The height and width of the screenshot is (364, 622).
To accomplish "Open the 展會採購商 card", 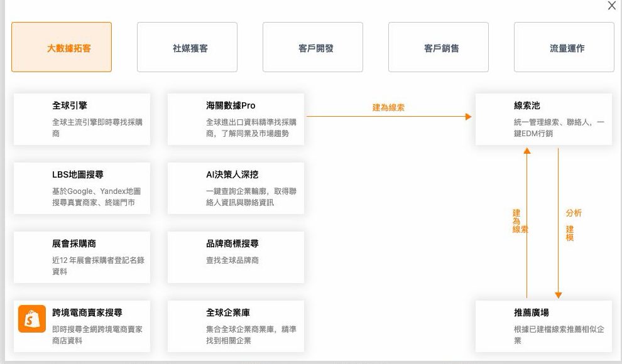I will [82, 257].
